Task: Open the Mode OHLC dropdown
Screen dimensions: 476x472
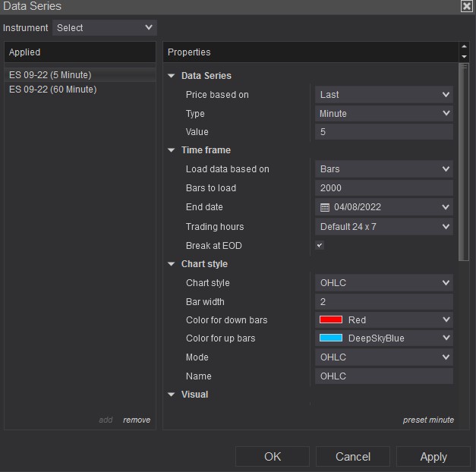Action: [384, 357]
